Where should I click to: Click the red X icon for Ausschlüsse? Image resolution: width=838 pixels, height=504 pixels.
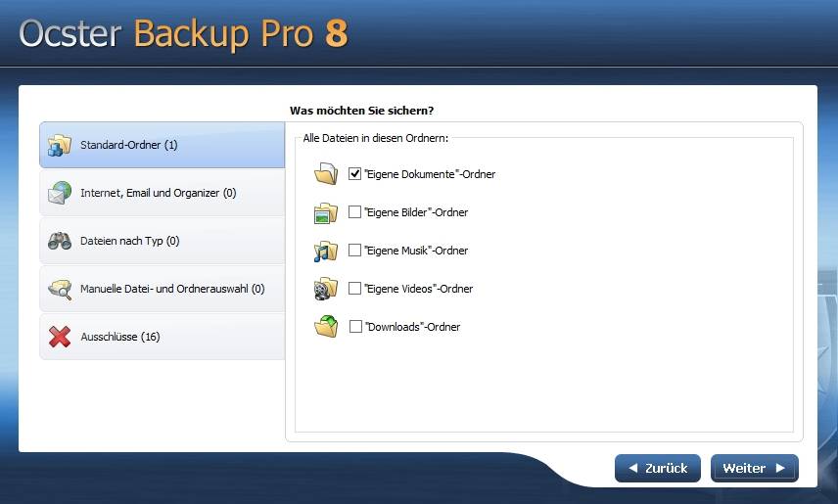tap(60, 337)
